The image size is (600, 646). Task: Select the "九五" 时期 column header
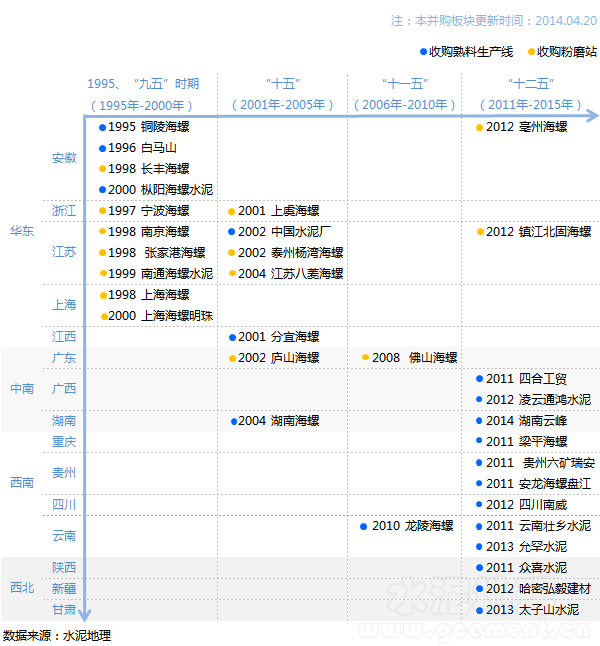tap(143, 84)
